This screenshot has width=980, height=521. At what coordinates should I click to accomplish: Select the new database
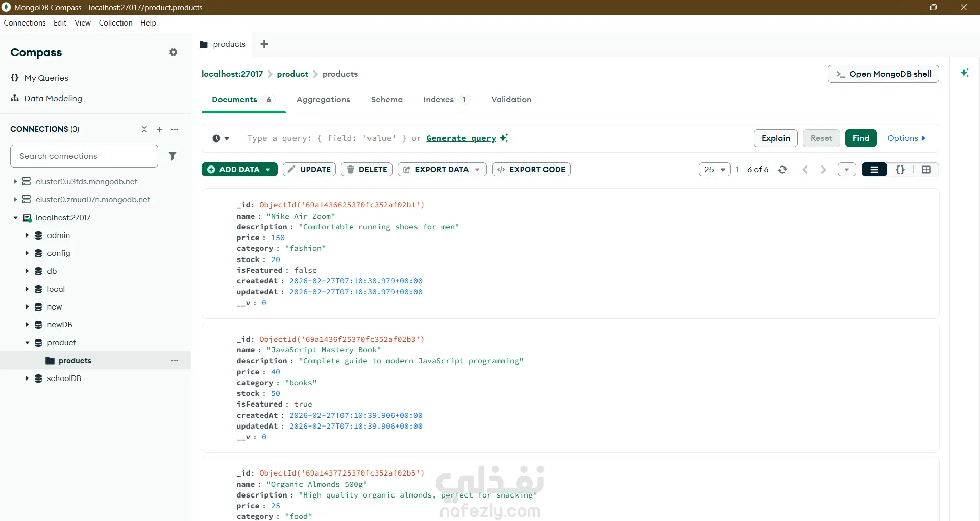[55, 307]
